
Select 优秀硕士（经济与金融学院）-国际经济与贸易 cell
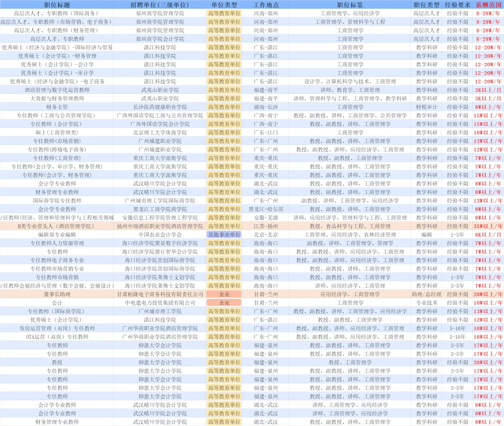pos(57,47)
